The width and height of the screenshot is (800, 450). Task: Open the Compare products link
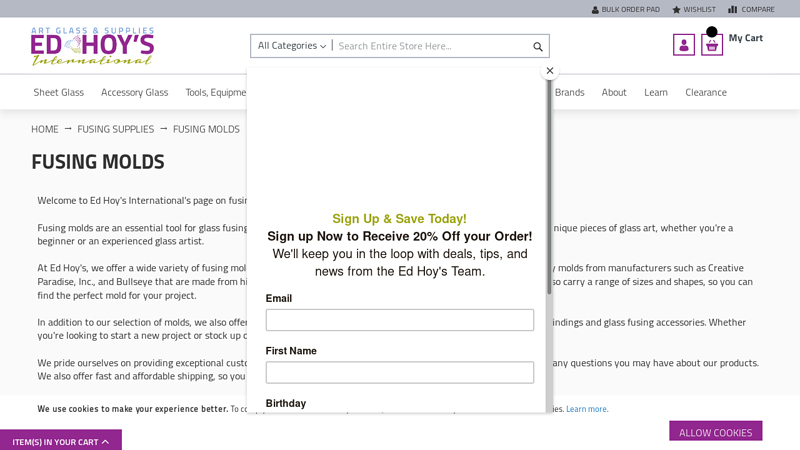point(751,9)
